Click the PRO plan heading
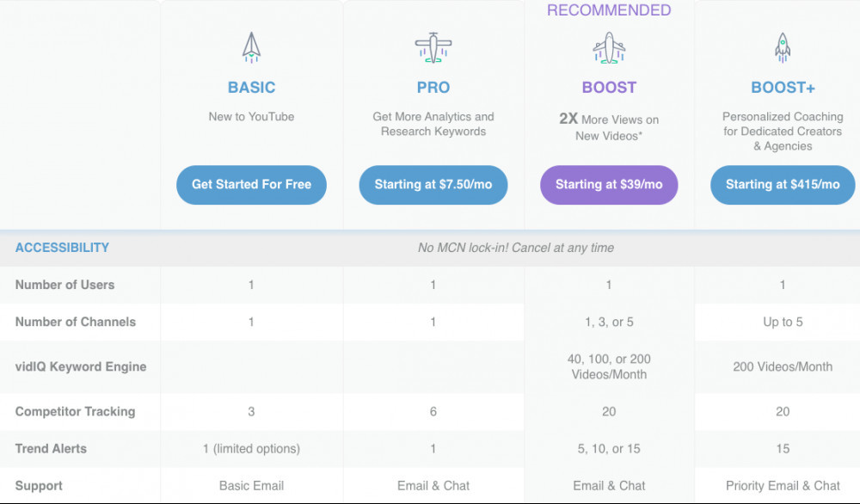 pyautogui.click(x=433, y=87)
